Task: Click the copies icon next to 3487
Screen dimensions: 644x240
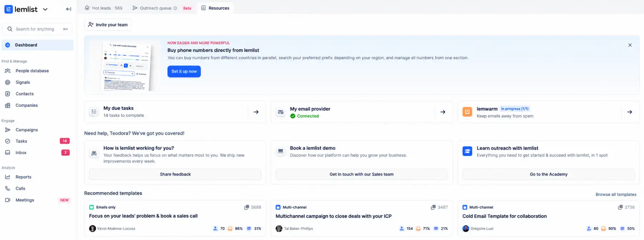Action: 433,207
